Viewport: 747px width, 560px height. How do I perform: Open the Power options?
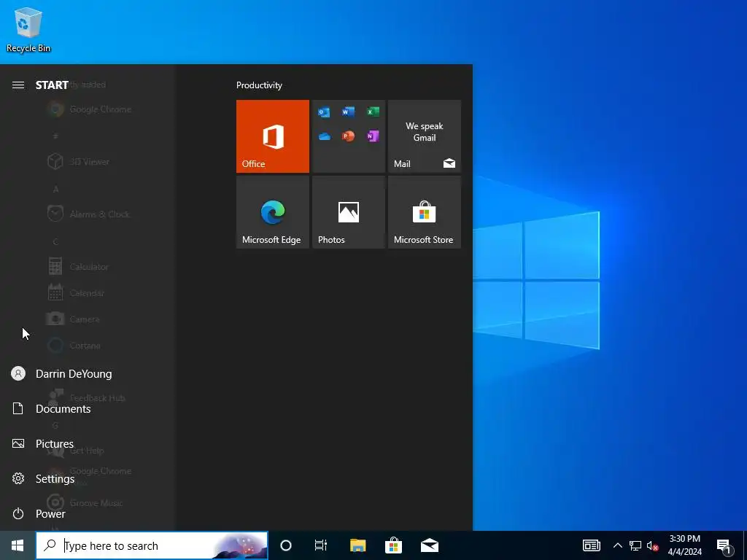(88, 513)
